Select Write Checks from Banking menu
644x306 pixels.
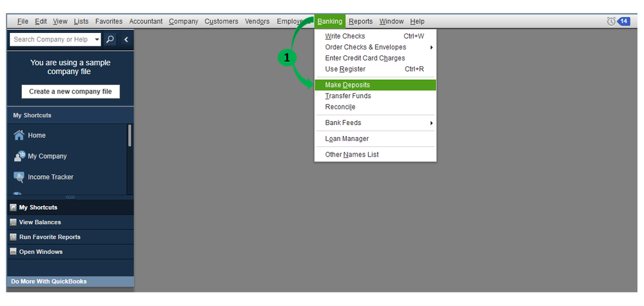[x=375, y=37]
